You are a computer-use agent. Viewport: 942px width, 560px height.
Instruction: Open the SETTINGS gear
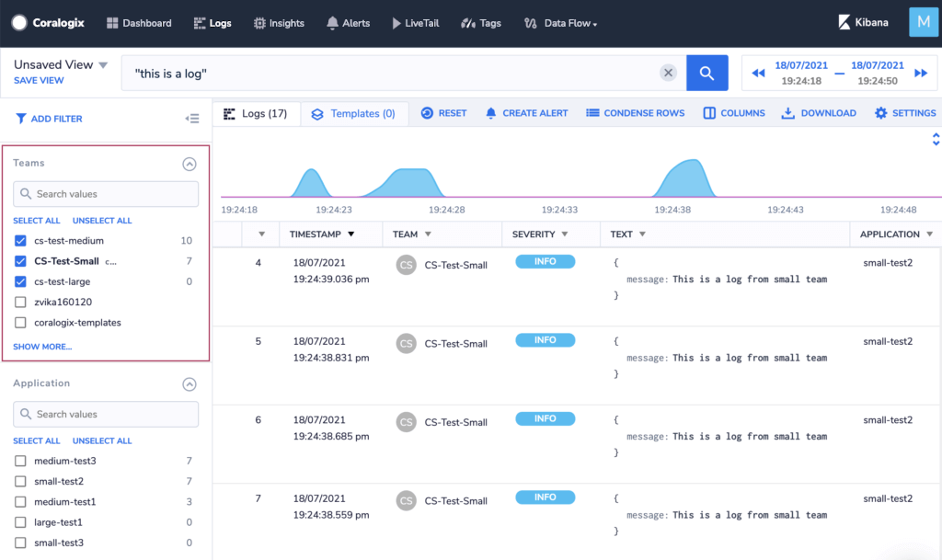pos(905,113)
